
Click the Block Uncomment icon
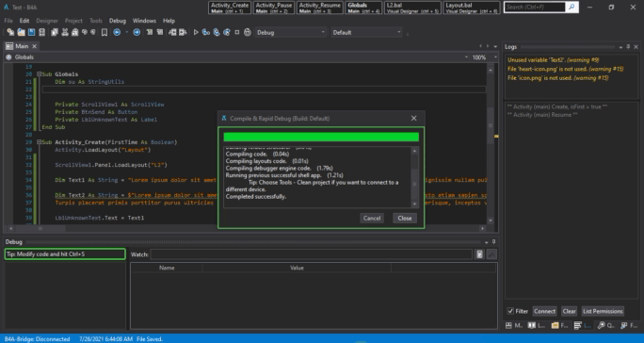160,32
